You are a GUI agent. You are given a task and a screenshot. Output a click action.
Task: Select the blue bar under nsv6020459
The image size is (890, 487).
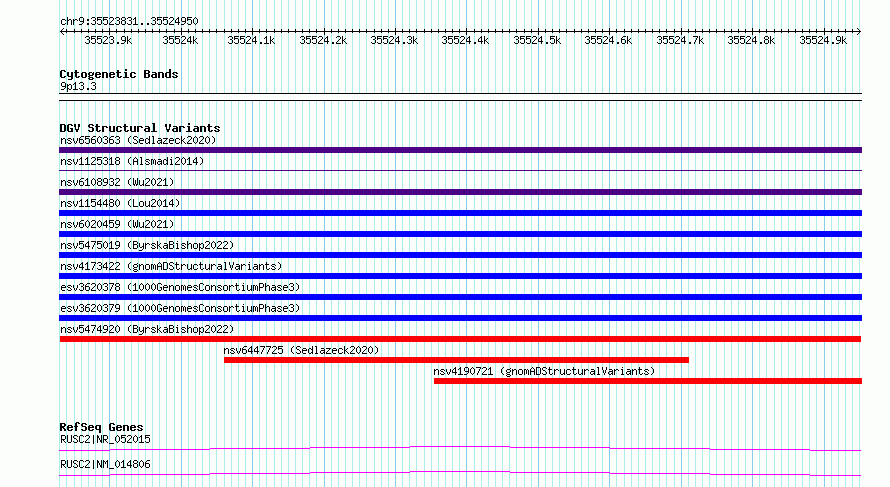click(460, 234)
